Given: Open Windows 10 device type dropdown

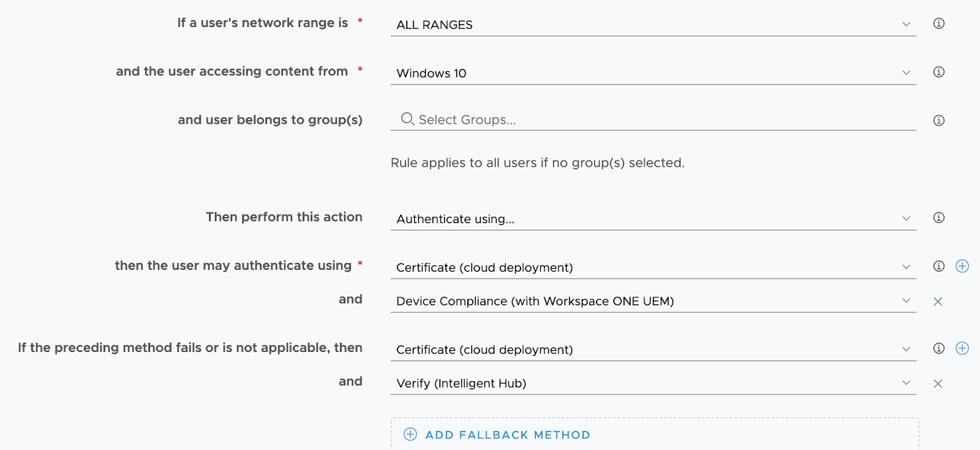Looking at the screenshot, I should [x=654, y=73].
